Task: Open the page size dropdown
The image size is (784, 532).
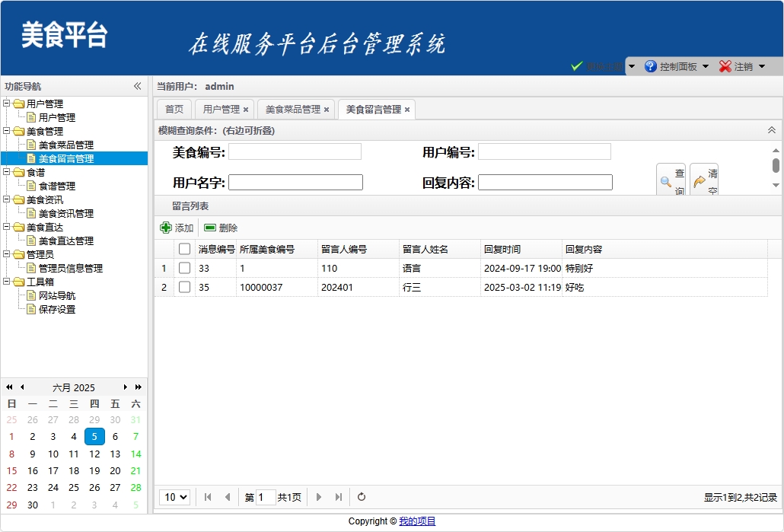Action: (x=174, y=497)
